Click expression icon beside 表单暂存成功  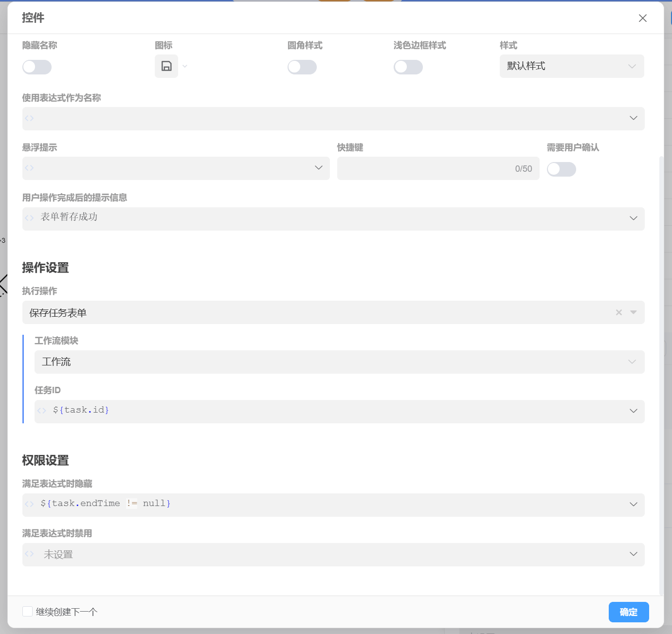30,218
